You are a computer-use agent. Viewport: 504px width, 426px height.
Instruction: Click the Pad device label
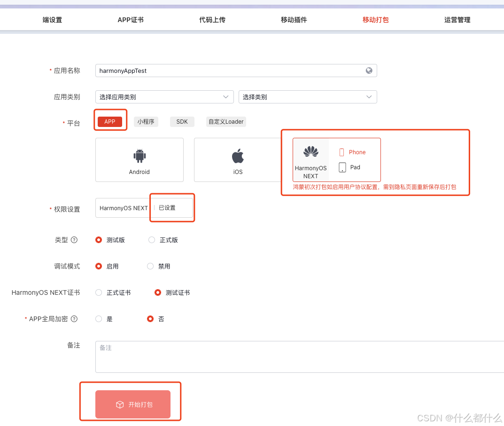355,167
